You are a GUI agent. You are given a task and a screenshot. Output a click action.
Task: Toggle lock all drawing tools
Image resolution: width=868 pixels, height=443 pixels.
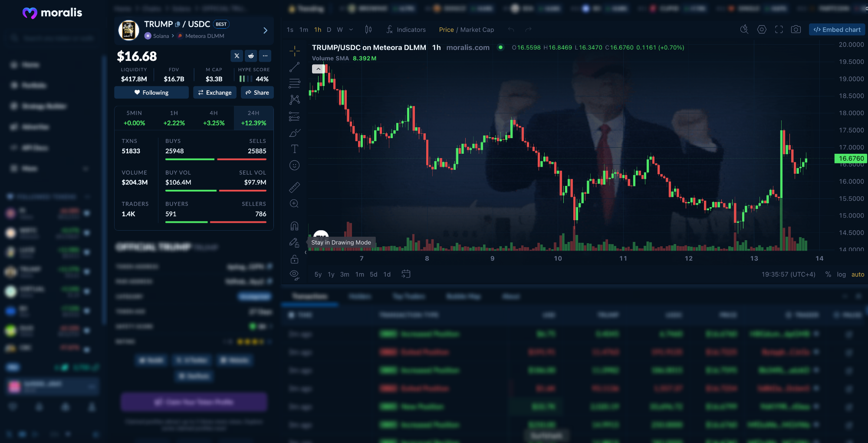(x=295, y=259)
